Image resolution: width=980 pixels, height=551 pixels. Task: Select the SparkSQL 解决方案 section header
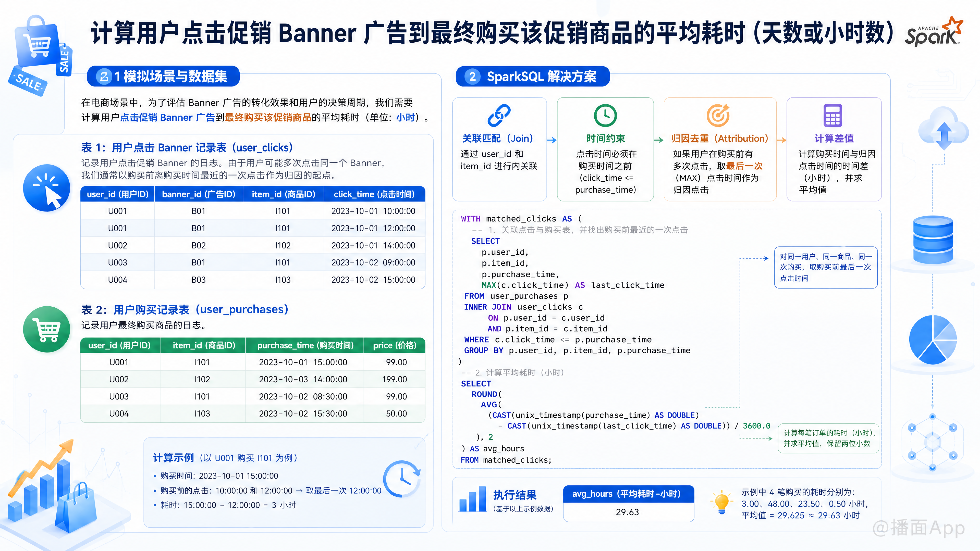533,77
